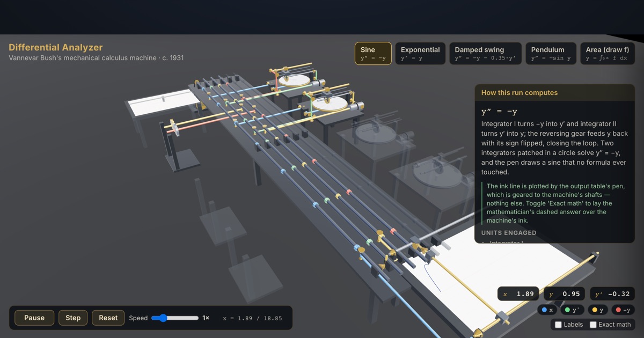Click the UNITS ENGAGED heading
Viewport: 644px width, 338px height.
click(x=509, y=233)
